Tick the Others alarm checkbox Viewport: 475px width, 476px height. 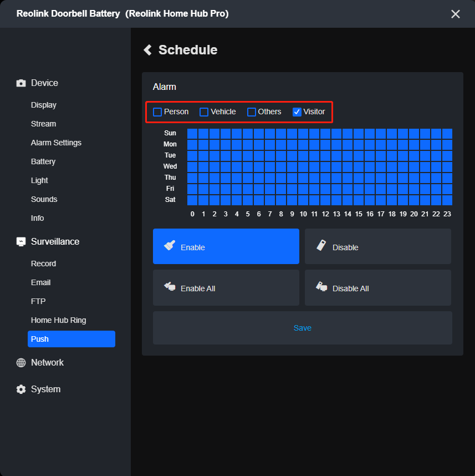coord(252,112)
